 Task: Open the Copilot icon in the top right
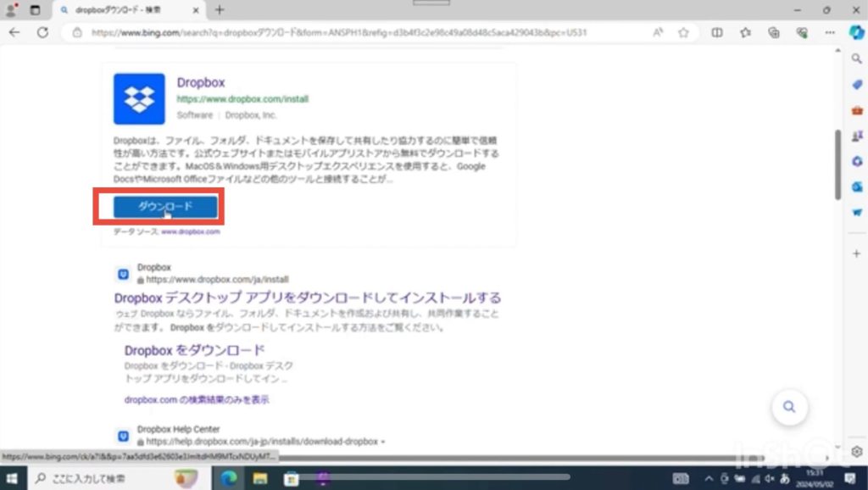[856, 33]
